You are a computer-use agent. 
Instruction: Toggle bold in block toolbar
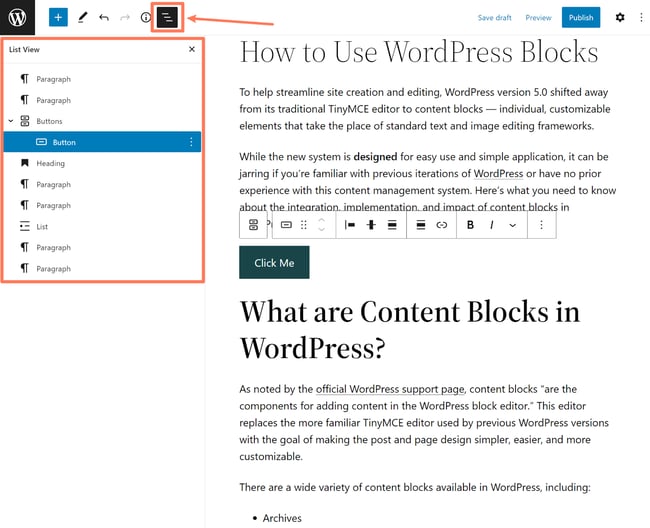tap(470, 225)
